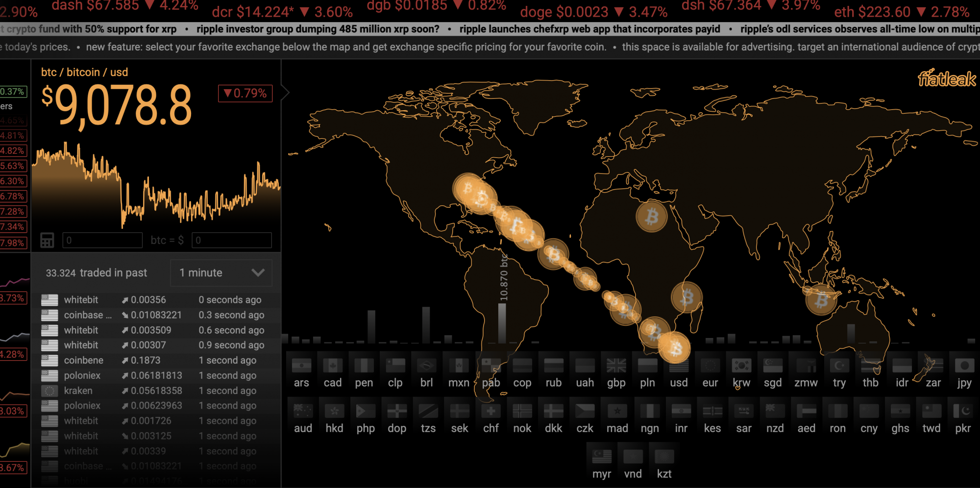Screen dimensions: 980x488
Task: Click the bitcoin coin over Egypt
Action: point(651,216)
